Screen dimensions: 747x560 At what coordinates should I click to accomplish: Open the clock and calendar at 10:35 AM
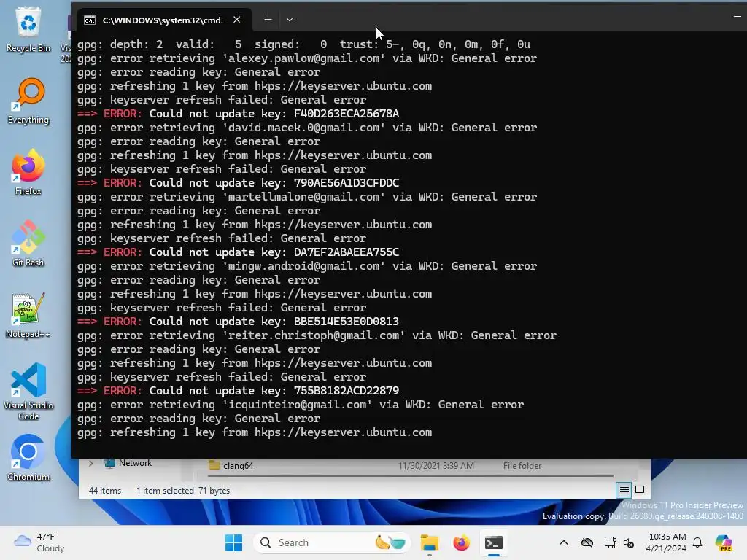pyautogui.click(x=667, y=542)
